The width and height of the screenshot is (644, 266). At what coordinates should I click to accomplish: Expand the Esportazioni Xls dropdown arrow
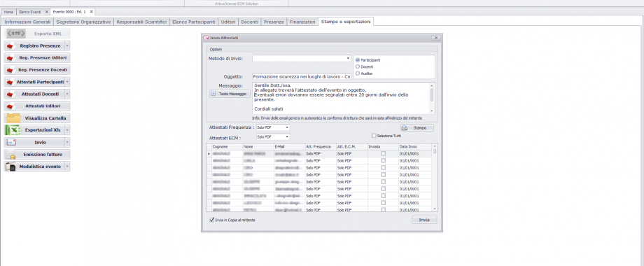67,130
